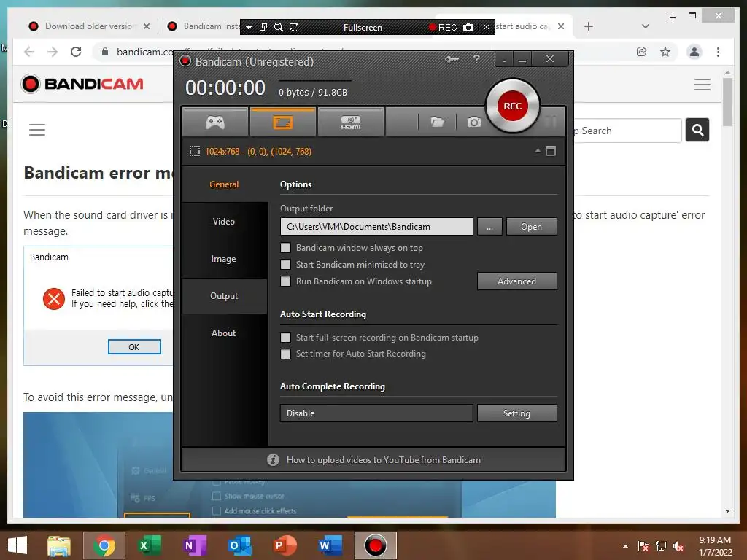Screen dimensions: 747x560
Task: Bookmark this page with star icon
Action: pyautogui.click(x=665, y=52)
